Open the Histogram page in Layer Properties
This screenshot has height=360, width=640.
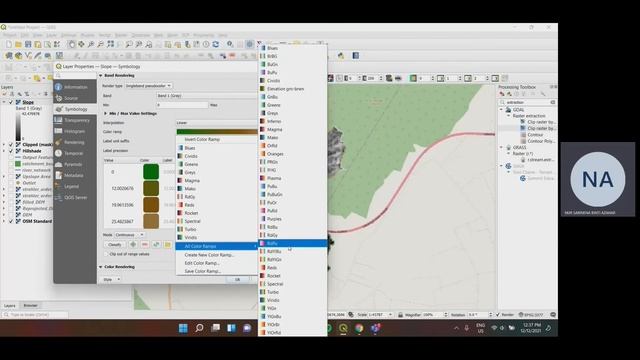(x=75, y=131)
